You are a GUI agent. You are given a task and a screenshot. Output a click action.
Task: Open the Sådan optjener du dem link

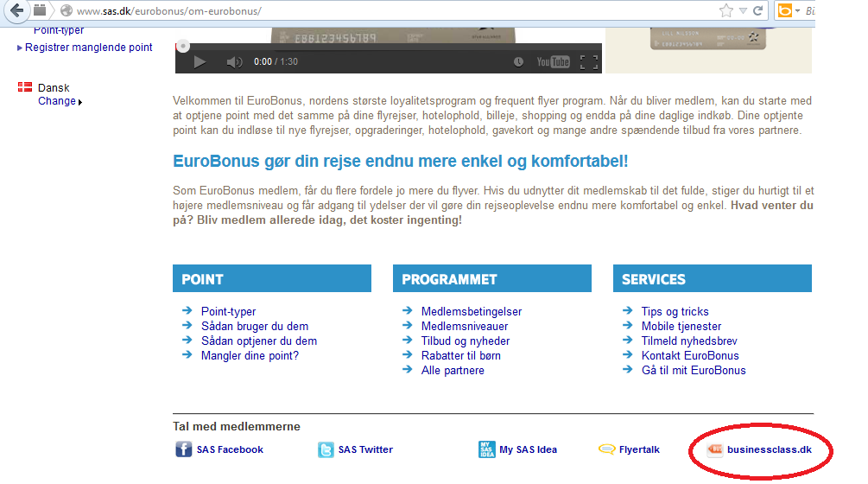pos(259,341)
